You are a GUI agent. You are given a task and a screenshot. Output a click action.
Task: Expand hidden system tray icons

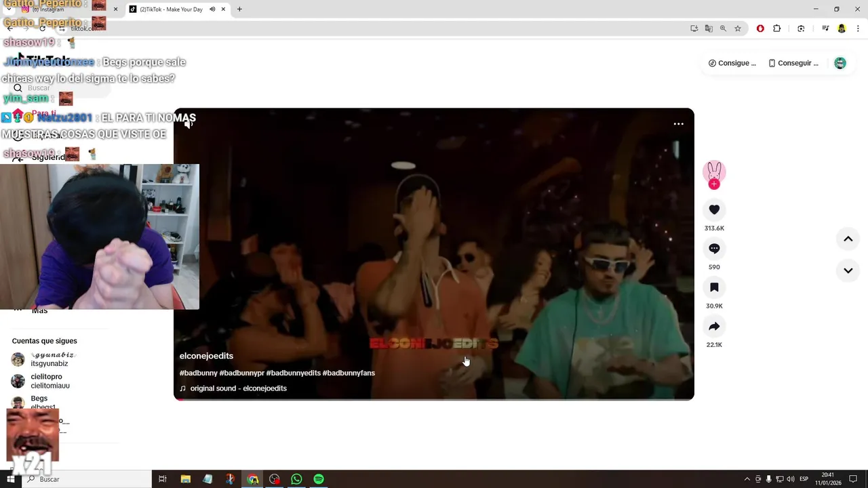click(747, 479)
